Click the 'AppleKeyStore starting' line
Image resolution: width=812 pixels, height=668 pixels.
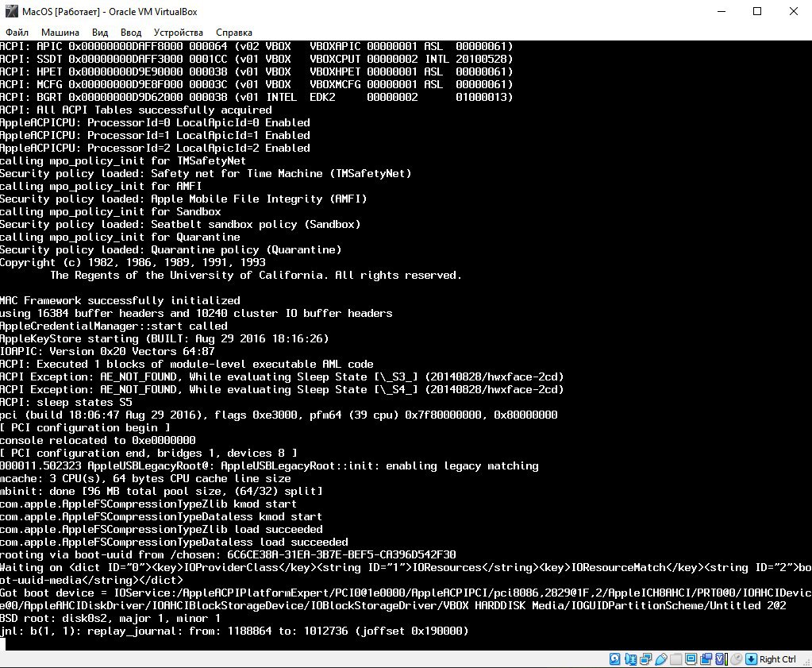point(164,339)
